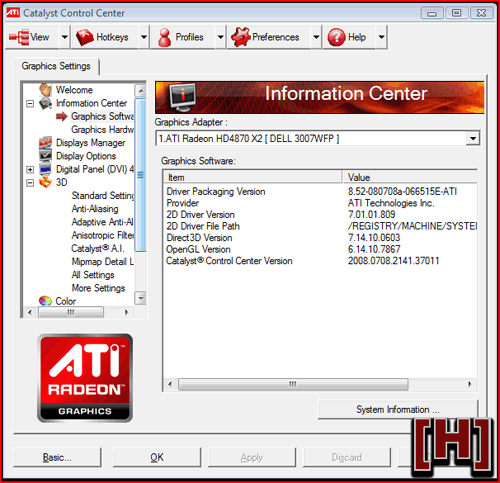The height and width of the screenshot is (483, 500).
Task: Click the Digital Panel monitor icon
Action: 45,169
